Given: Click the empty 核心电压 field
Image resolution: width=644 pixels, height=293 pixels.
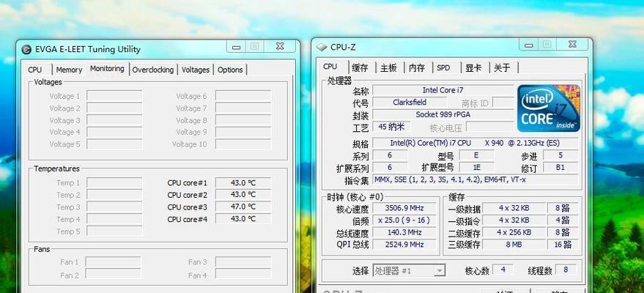Looking at the screenshot, I should point(489,127).
